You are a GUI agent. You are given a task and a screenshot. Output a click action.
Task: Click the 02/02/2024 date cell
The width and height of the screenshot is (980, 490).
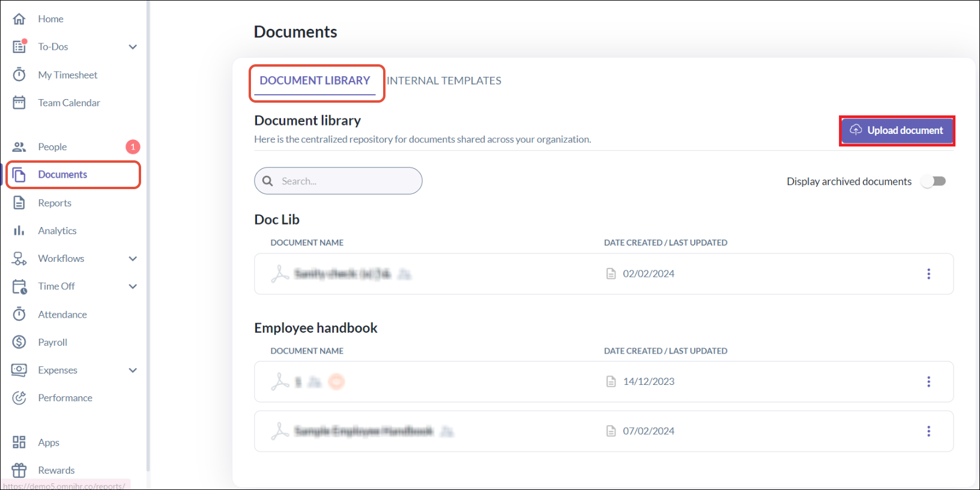pyautogui.click(x=649, y=274)
